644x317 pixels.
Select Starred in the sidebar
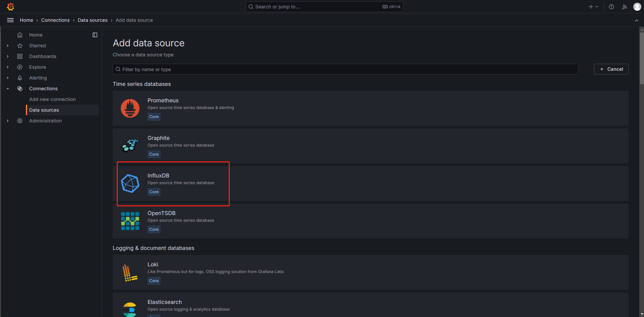coord(38,46)
